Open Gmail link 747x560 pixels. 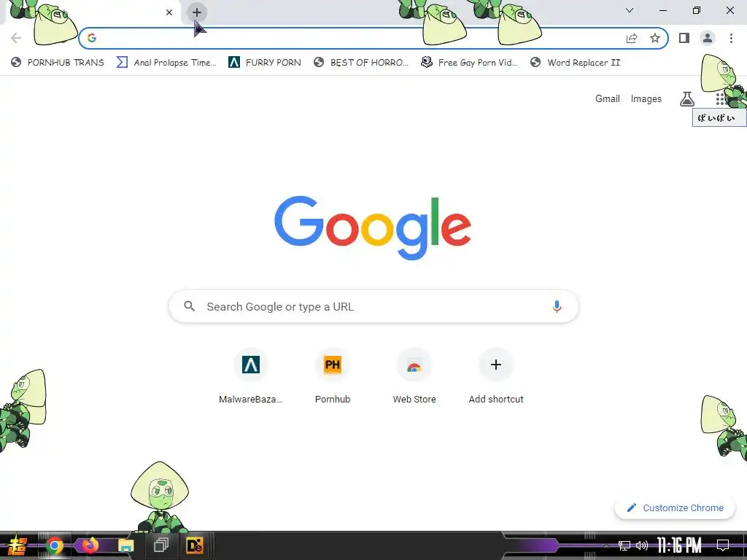608,98
